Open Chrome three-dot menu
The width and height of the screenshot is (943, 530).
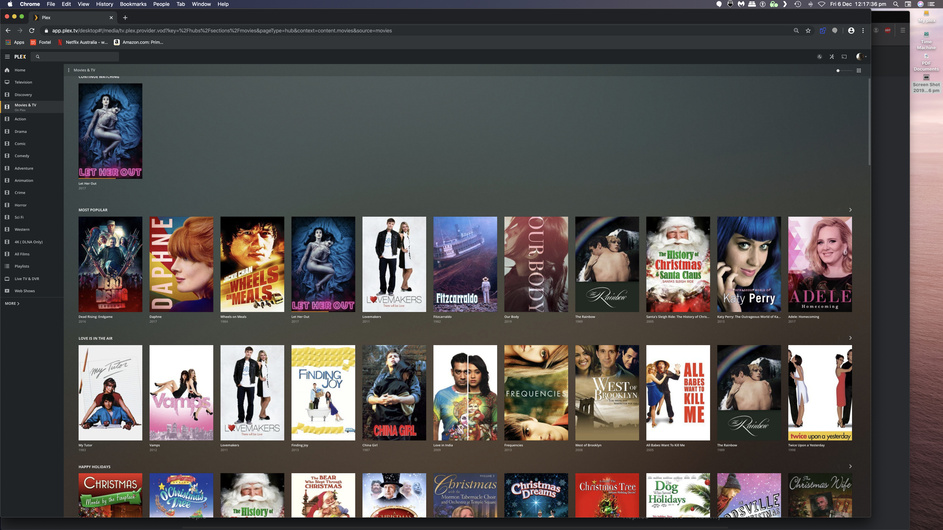(863, 30)
